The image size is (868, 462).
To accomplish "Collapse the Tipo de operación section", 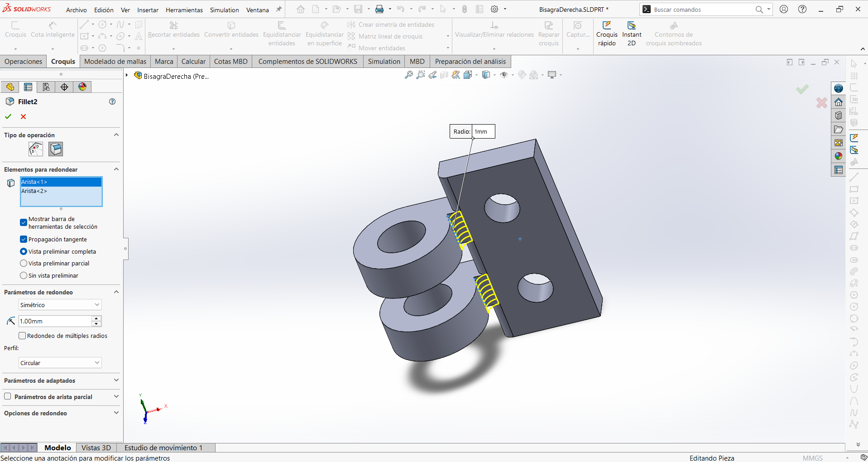I will coord(116,135).
